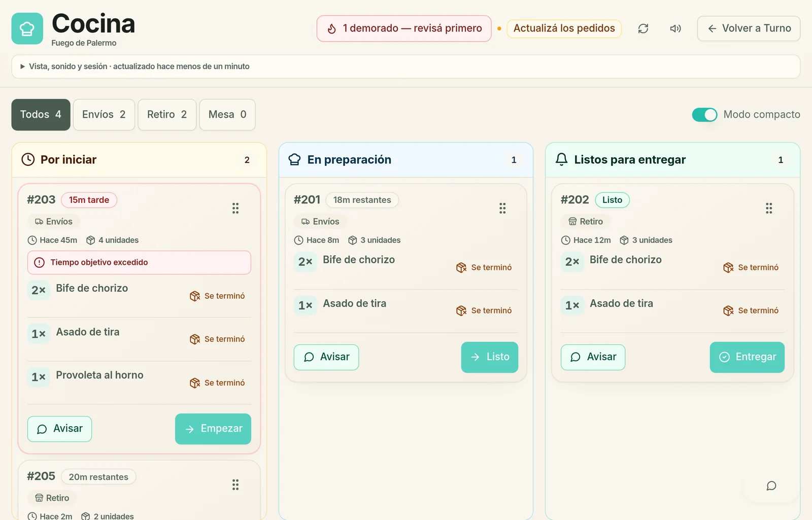This screenshot has height=520, width=812.
Task: Click Avisar on order #202
Action: [x=593, y=357]
